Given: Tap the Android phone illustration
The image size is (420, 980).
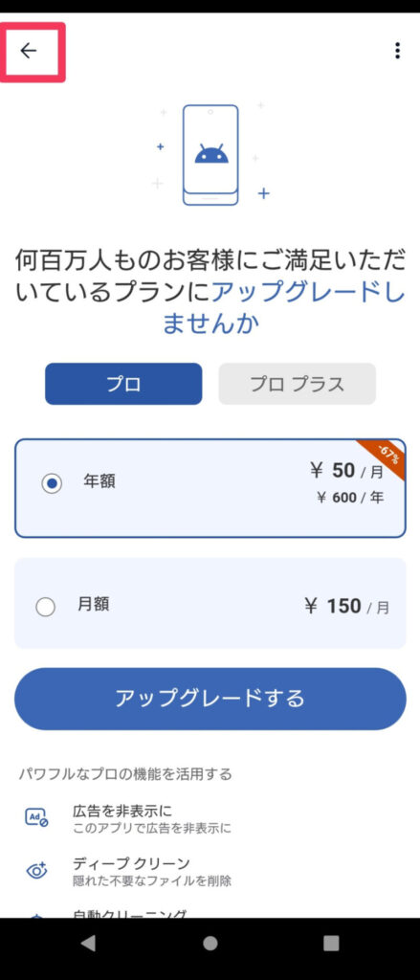Looking at the screenshot, I should click(x=210, y=154).
